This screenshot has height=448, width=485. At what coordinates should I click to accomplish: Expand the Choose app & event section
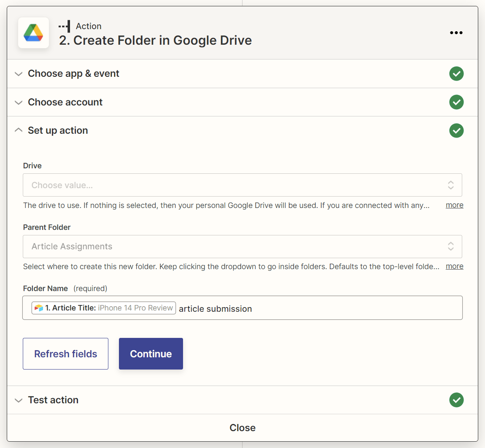click(x=19, y=73)
